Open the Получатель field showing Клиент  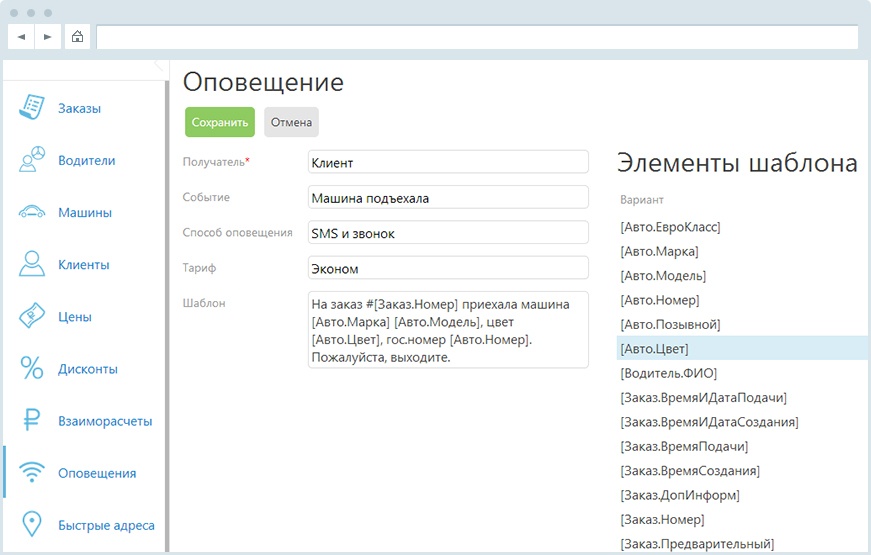[448, 162]
